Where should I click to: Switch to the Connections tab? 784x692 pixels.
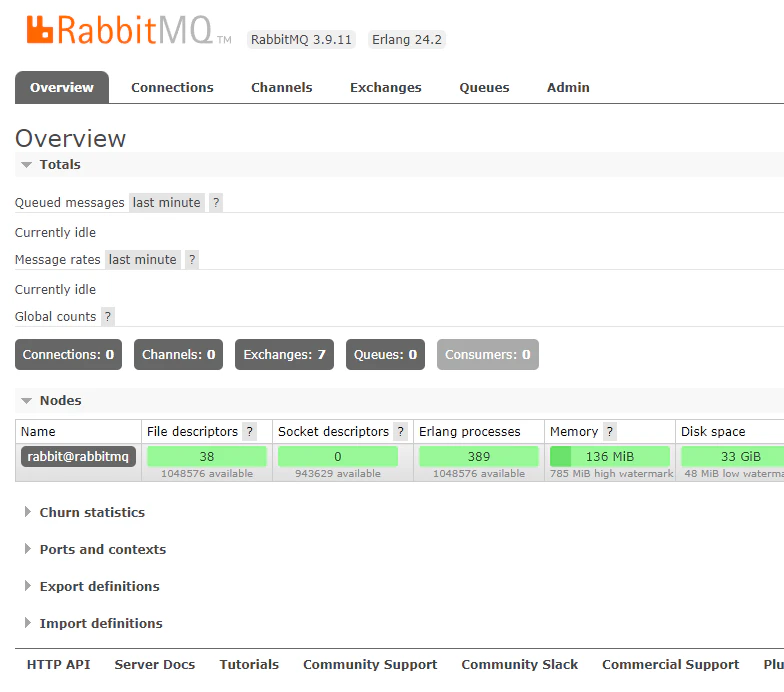point(172,88)
